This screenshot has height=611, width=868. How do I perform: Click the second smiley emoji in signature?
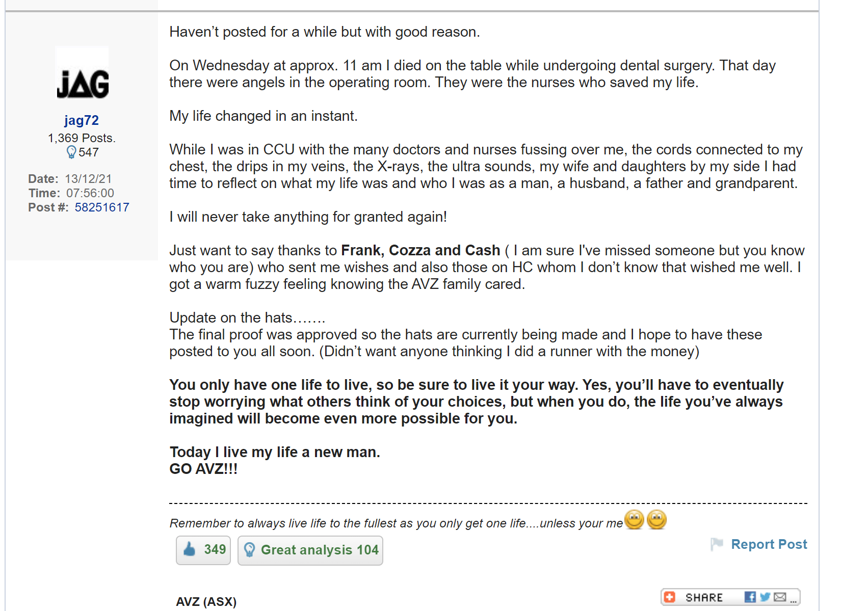point(656,520)
